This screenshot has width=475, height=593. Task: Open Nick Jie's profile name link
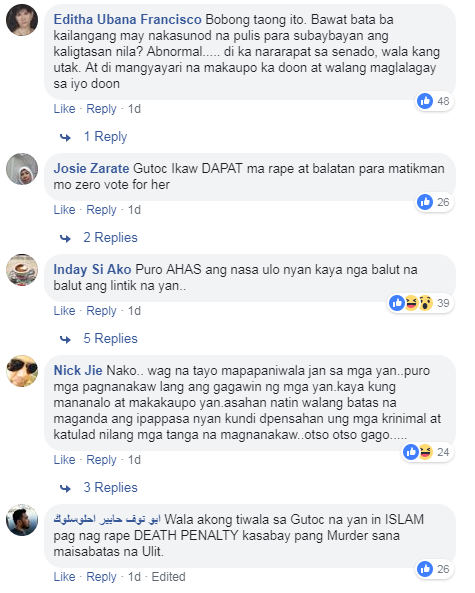point(78,370)
